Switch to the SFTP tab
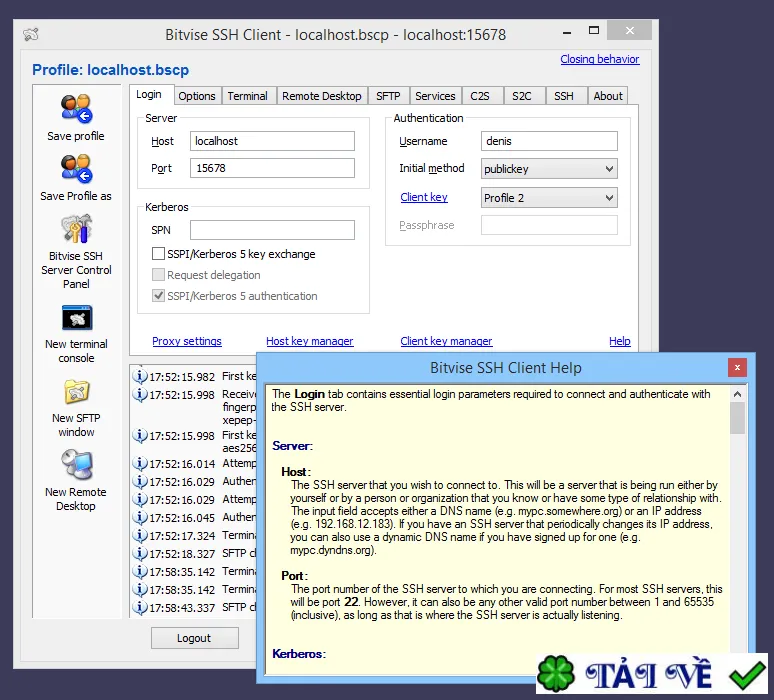 point(388,96)
